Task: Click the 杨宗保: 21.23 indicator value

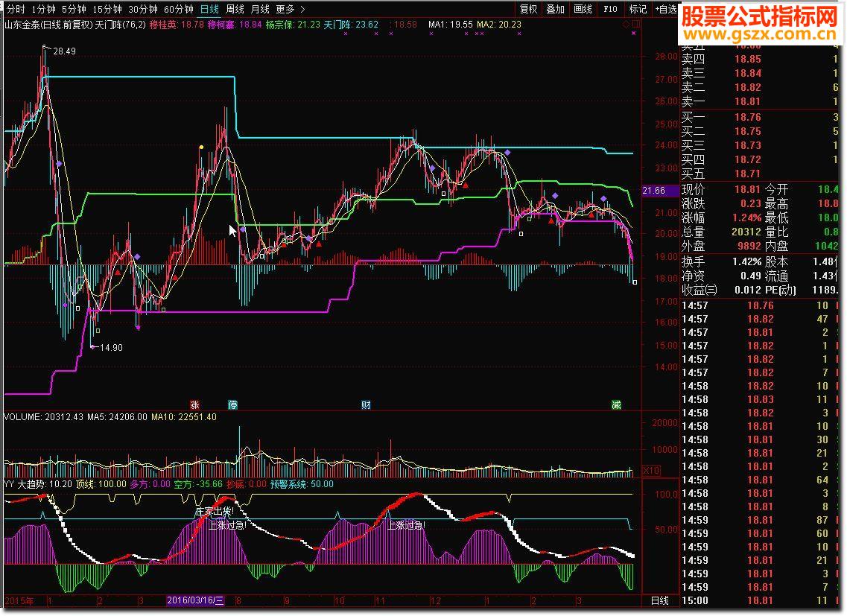Action: click(x=293, y=25)
